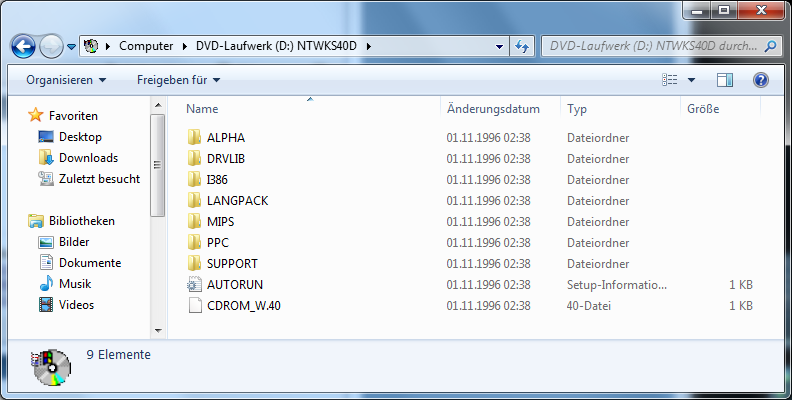Click the Bibliotheken library icon

pyautogui.click(x=36, y=221)
